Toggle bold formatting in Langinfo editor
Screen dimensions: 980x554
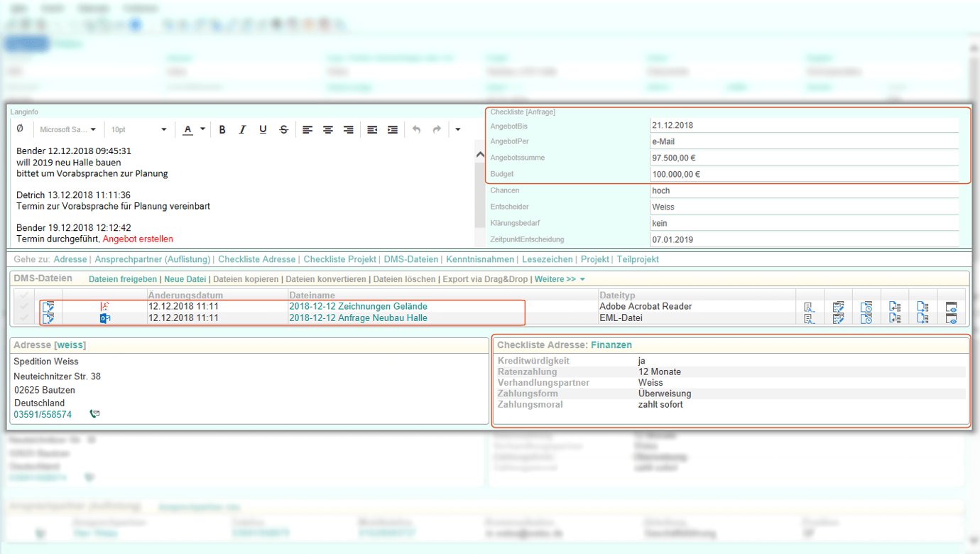coord(222,130)
